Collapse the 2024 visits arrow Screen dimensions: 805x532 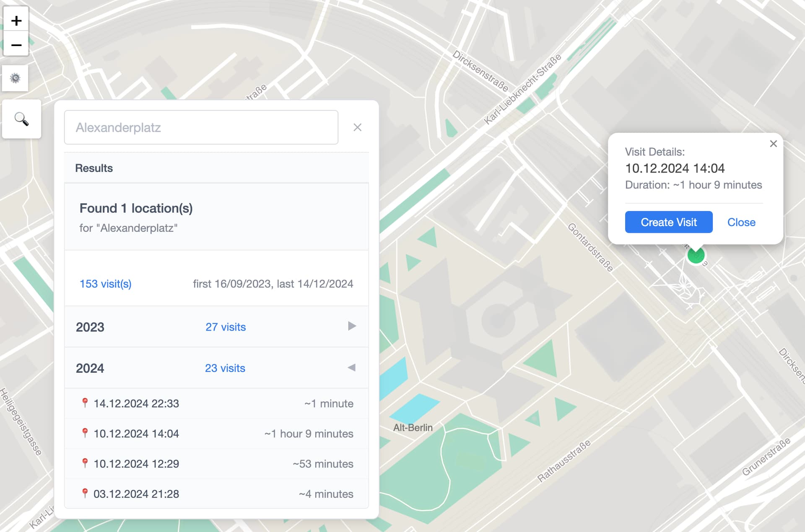pyautogui.click(x=351, y=367)
